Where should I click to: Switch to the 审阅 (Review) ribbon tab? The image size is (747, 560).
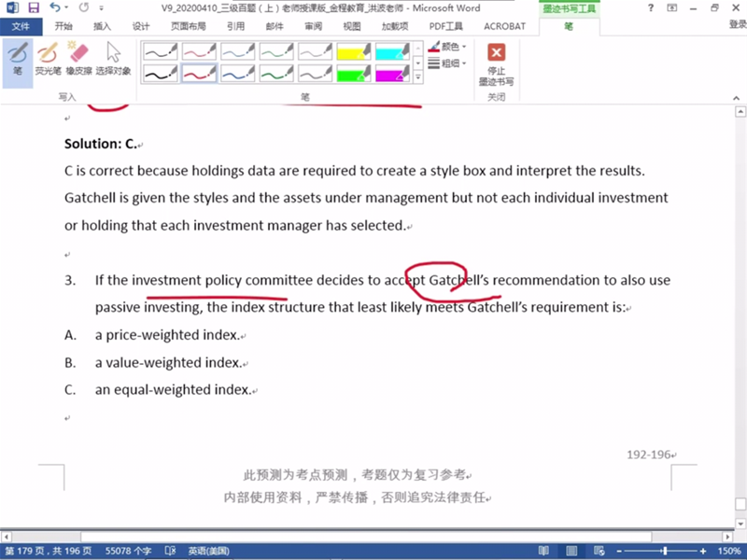pos(313,26)
